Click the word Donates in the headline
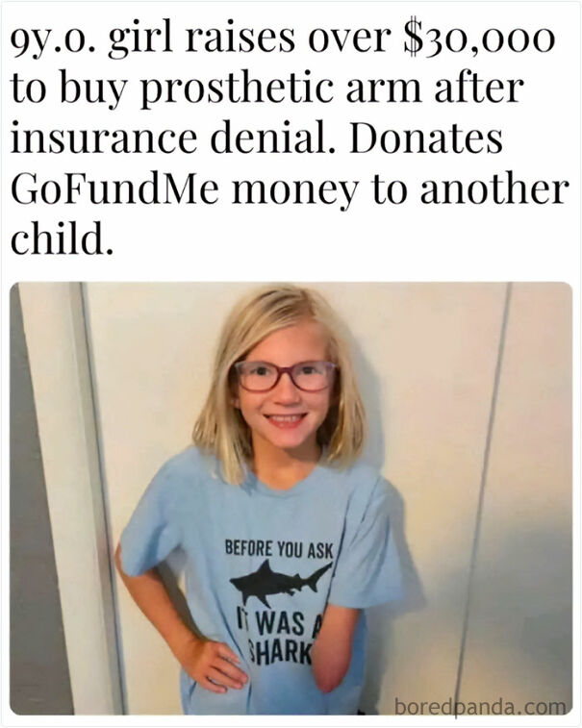The image size is (582, 728). click(426, 138)
